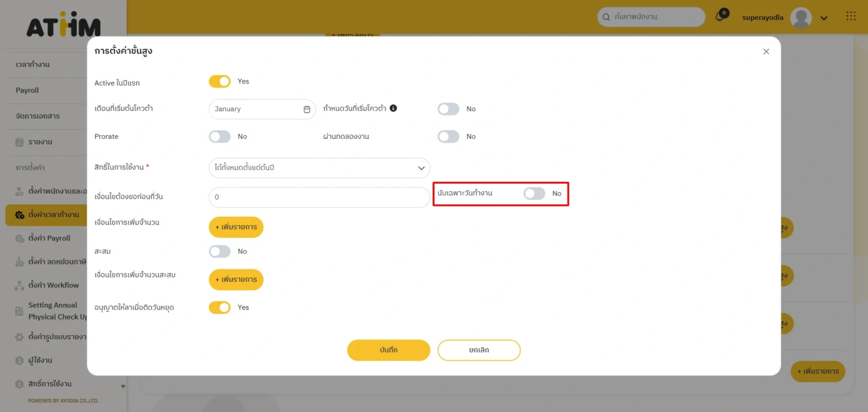868x412 pixels.
Task: Click the info icon beside กำหนดวันที่เริ่มโควต้า
Action: tap(393, 108)
